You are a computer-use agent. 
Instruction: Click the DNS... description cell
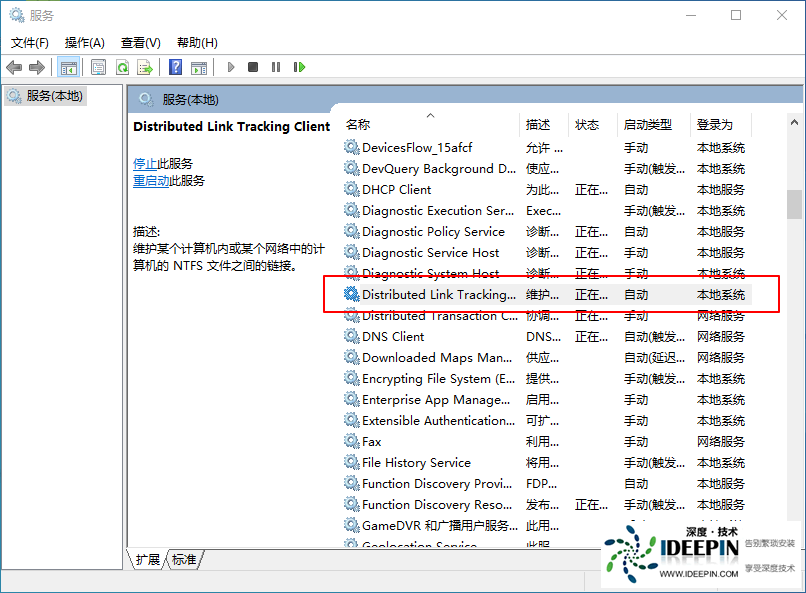(543, 337)
